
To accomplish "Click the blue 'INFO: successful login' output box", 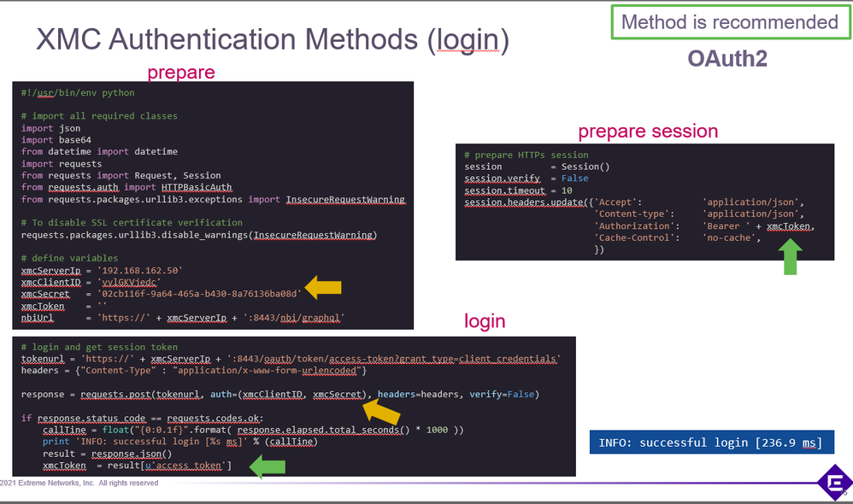I will (710, 442).
